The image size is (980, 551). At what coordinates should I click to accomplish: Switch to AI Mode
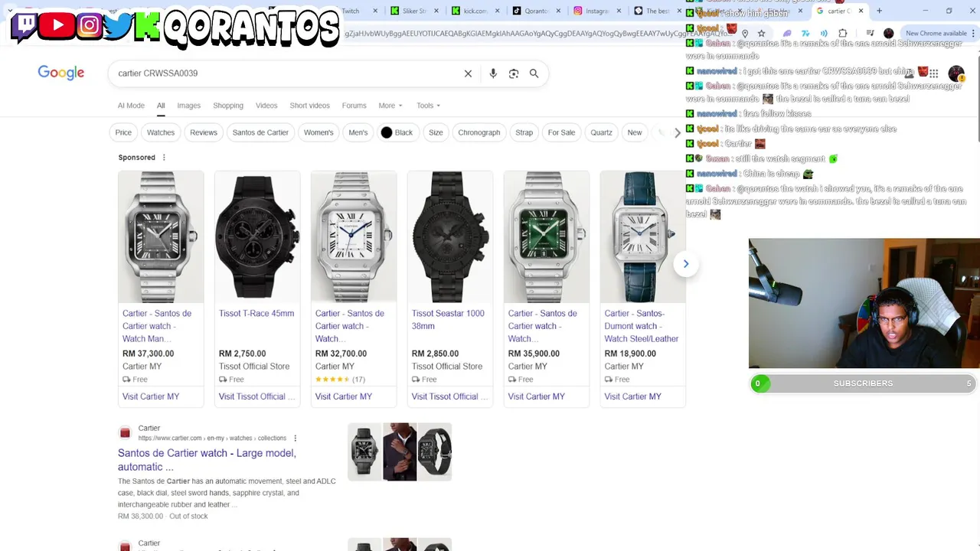point(131,106)
